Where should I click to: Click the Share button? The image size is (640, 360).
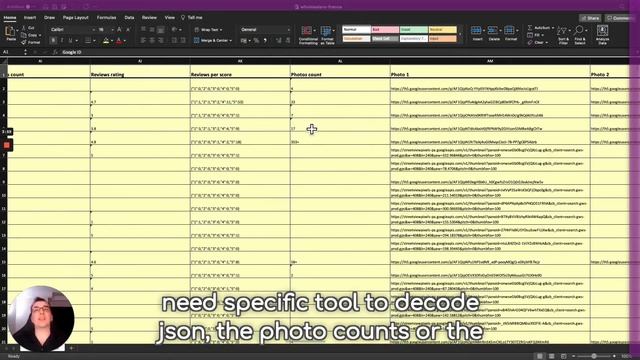[x=590, y=18]
